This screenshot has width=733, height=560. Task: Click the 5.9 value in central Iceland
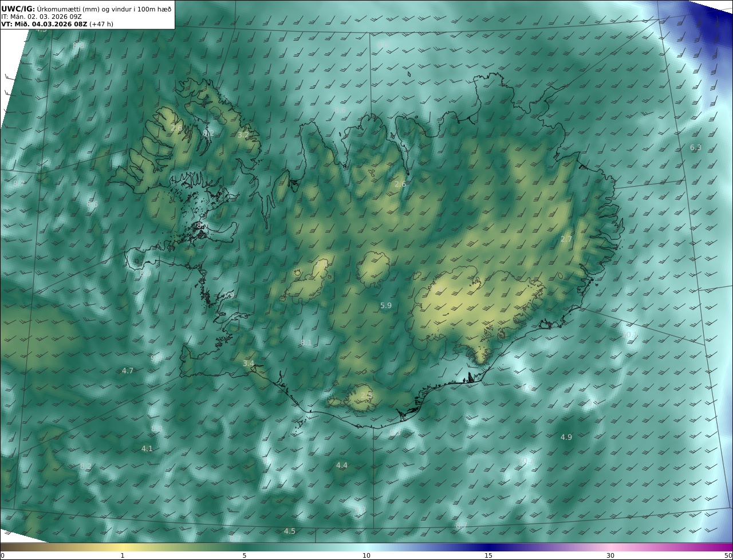pyautogui.click(x=386, y=306)
